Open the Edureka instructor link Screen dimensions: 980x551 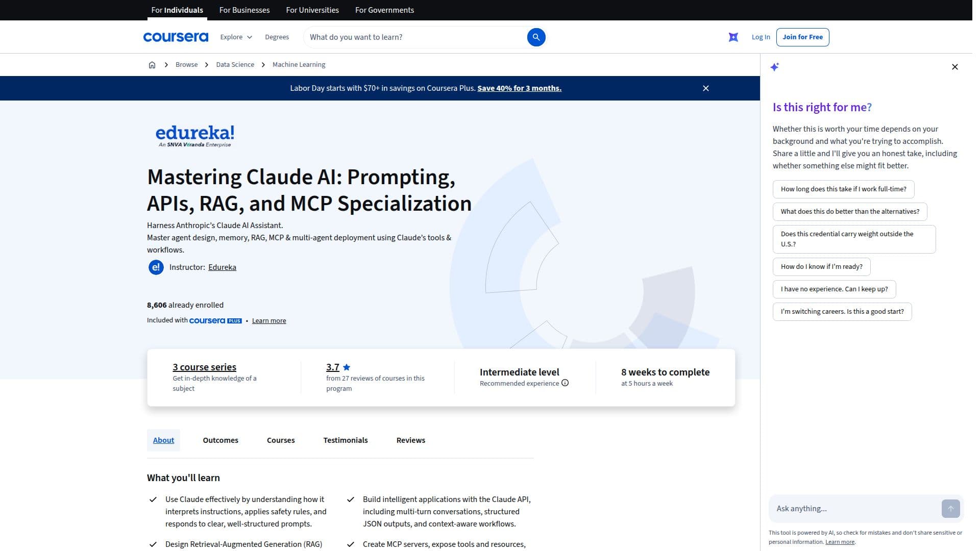(x=222, y=267)
